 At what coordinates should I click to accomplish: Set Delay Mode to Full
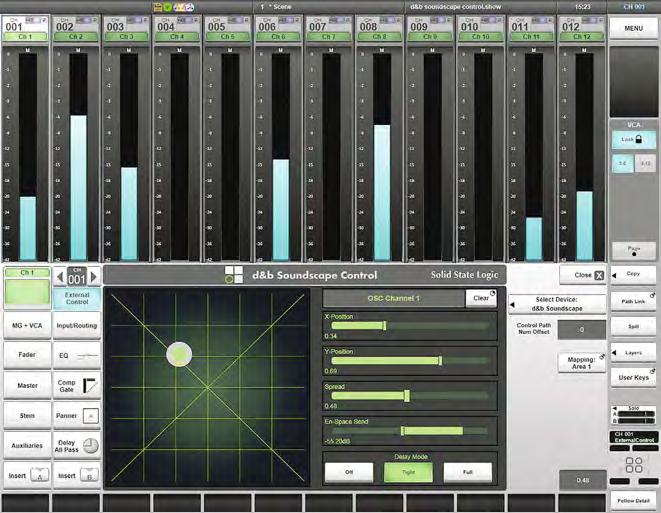click(x=468, y=472)
